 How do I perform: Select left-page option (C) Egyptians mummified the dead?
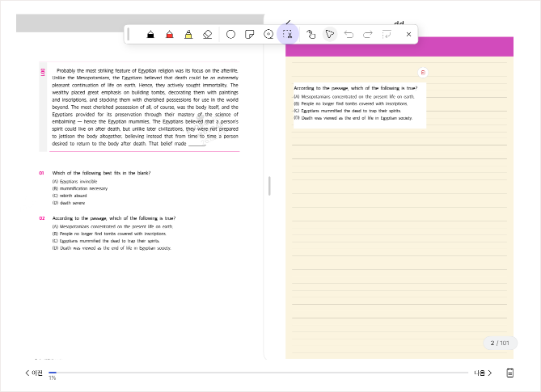(x=106, y=241)
